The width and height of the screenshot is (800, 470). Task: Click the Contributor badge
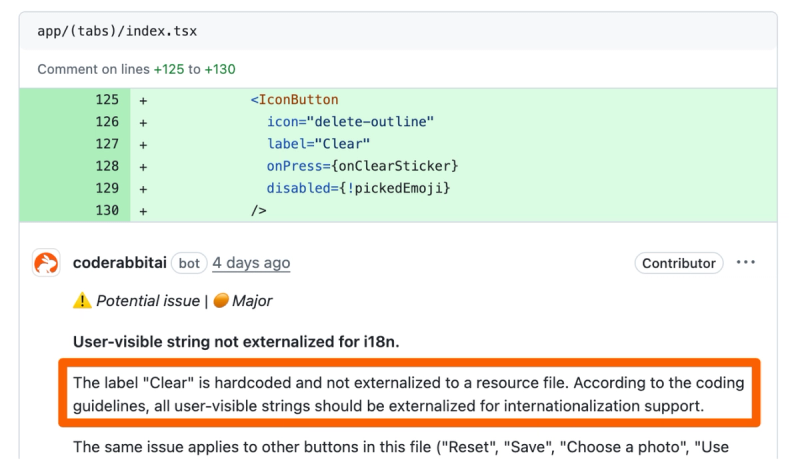679,263
